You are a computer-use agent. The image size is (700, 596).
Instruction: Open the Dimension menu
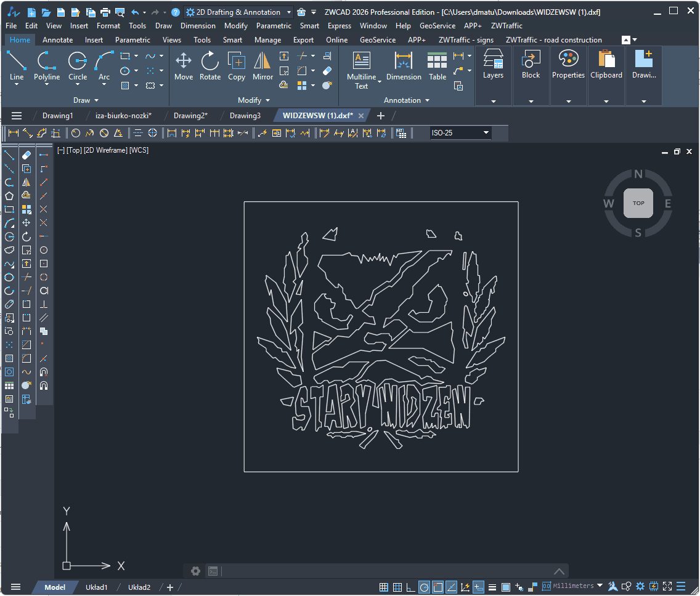tap(198, 26)
